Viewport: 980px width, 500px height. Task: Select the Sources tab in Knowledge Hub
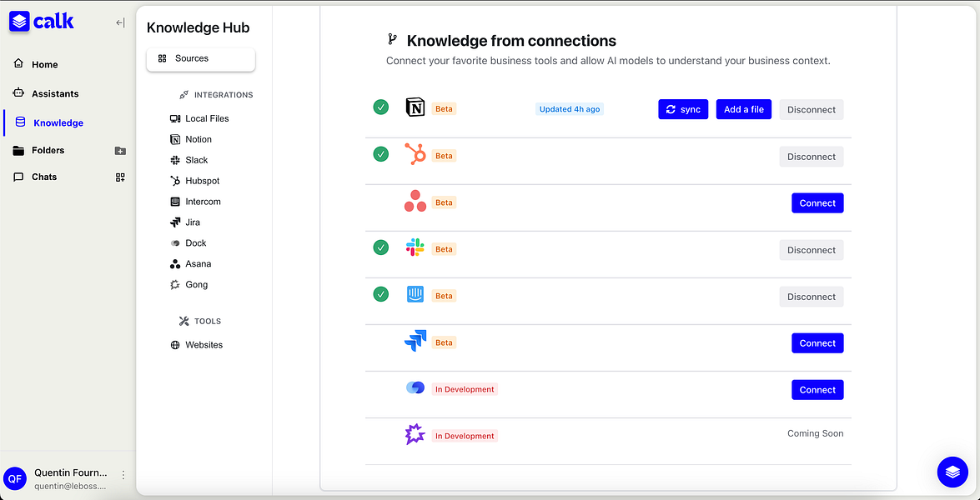click(x=200, y=59)
